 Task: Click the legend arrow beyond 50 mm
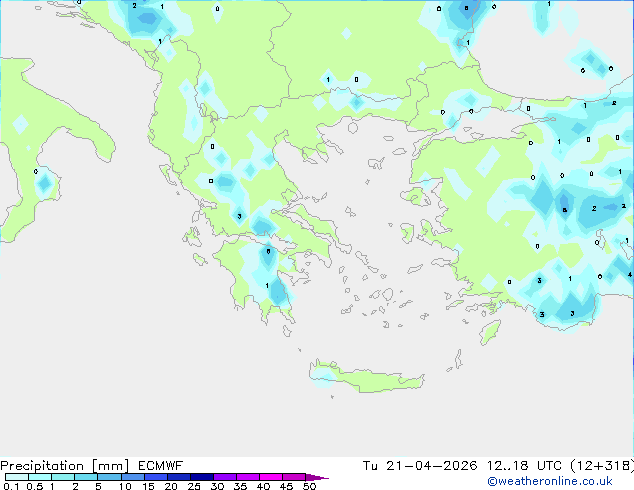[317, 477]
